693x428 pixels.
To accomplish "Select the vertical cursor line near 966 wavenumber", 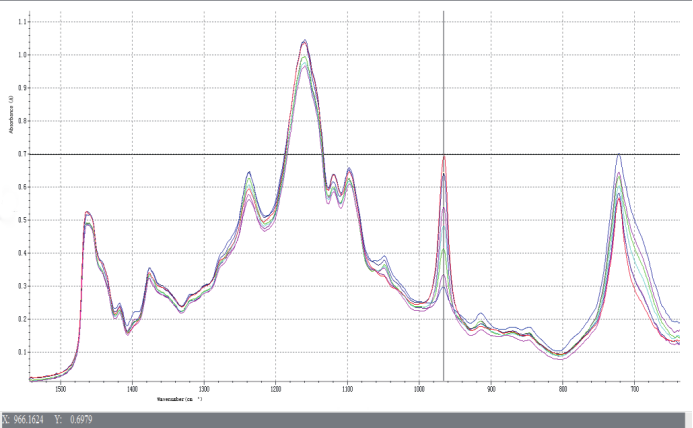I will pos(443,196).
